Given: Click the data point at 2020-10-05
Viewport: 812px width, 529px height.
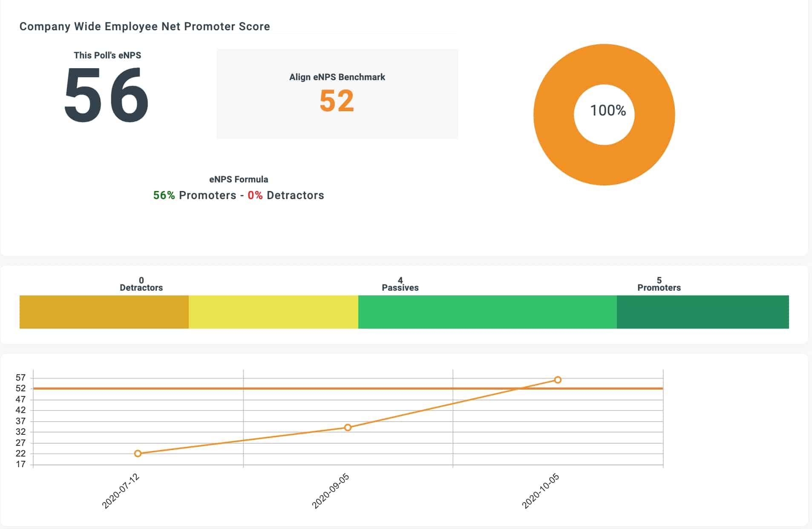Looking at the screenshot, I should pyautogui.click(x=557, y=379).
